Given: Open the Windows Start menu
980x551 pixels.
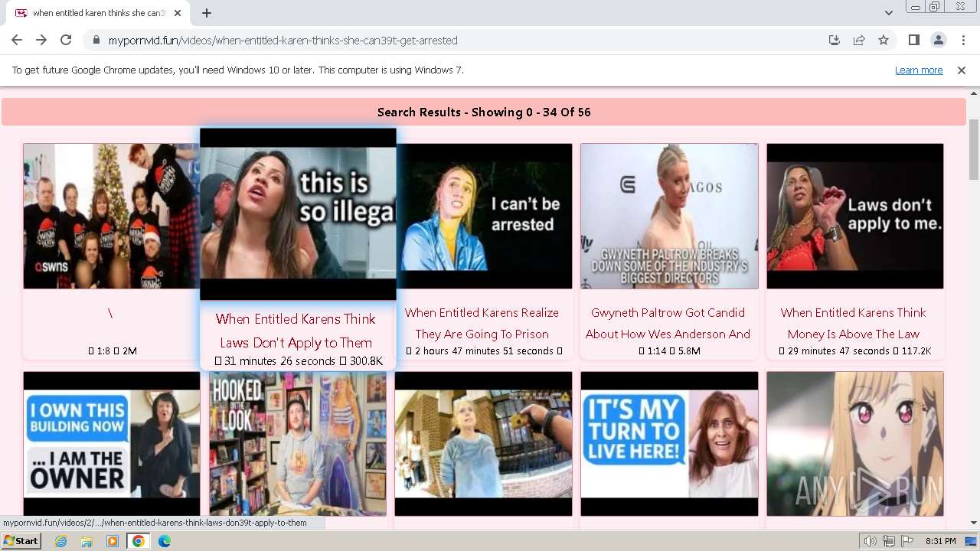Looking at the screenshot, I should 21,541.
